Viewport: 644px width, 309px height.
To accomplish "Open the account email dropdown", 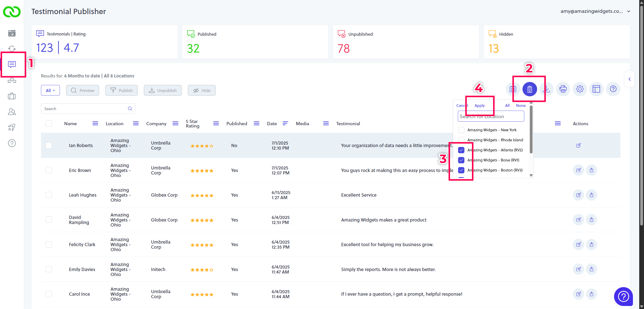I will (628, 11).
